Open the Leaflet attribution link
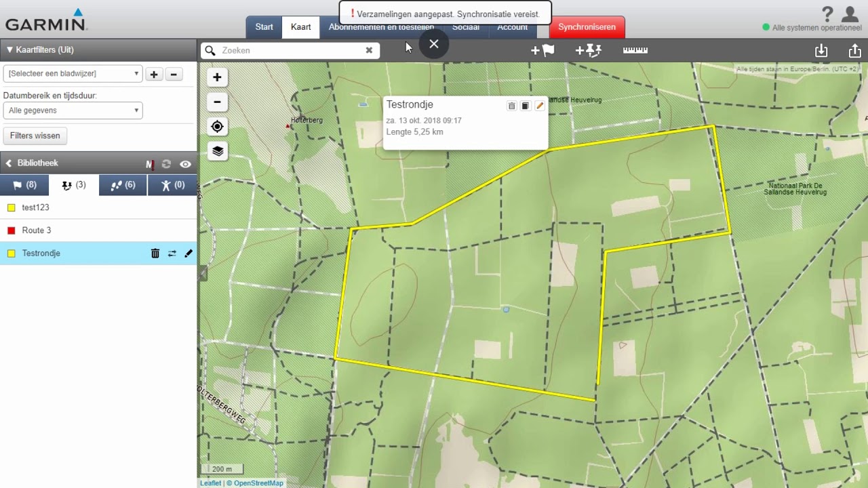The image size is (868, 488). tap(210, 483)
